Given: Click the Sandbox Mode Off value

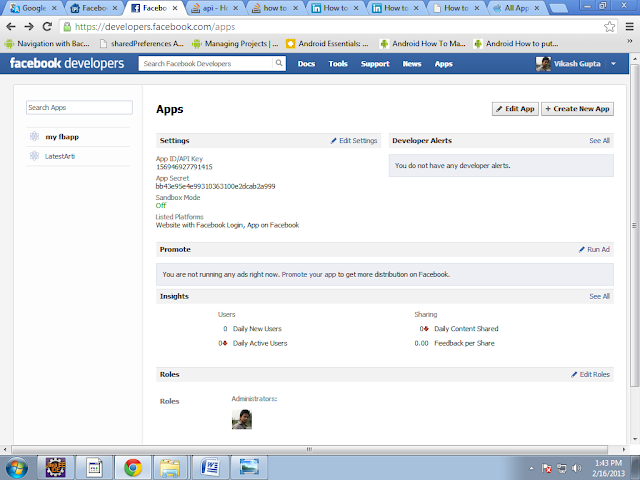Looking at the screenshot, I should 161,205.
